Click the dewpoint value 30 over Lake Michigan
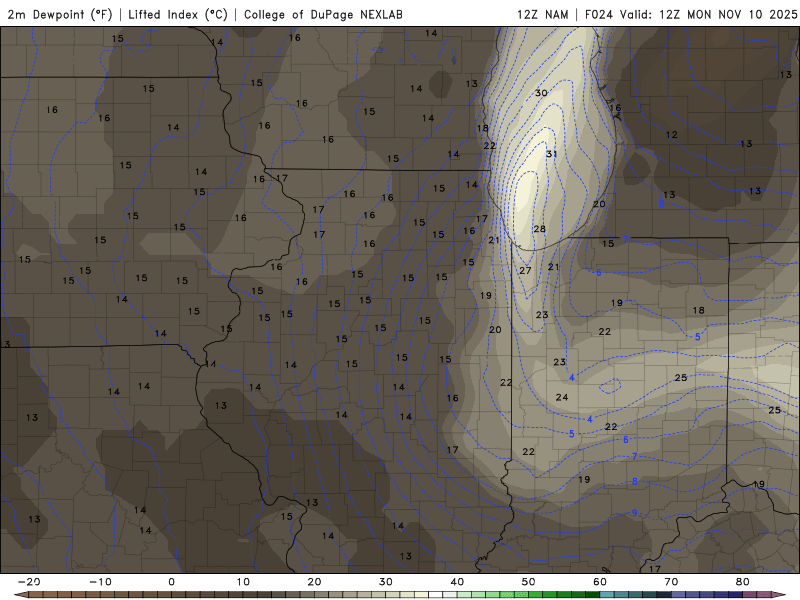Viewport: 800px width, 600px height. coord(541,93)
